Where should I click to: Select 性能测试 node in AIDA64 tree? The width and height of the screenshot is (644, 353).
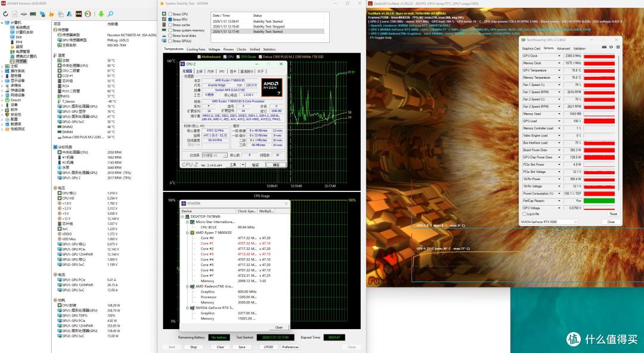pos(18,129)
